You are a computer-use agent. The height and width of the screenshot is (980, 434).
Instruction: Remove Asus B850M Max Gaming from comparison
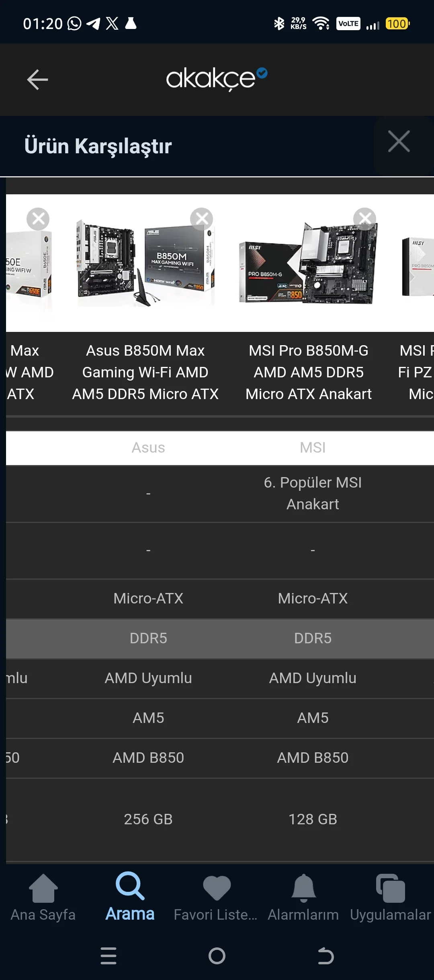pos(201,219)
